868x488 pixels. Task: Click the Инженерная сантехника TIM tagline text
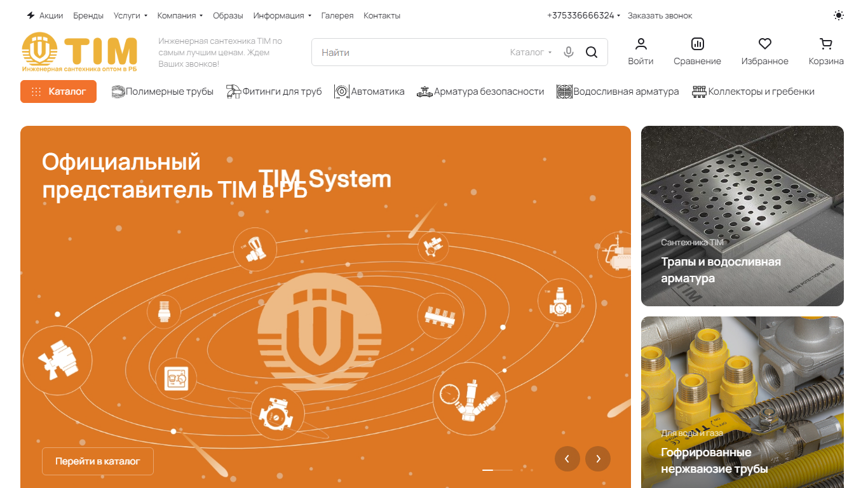coord(220,52)
